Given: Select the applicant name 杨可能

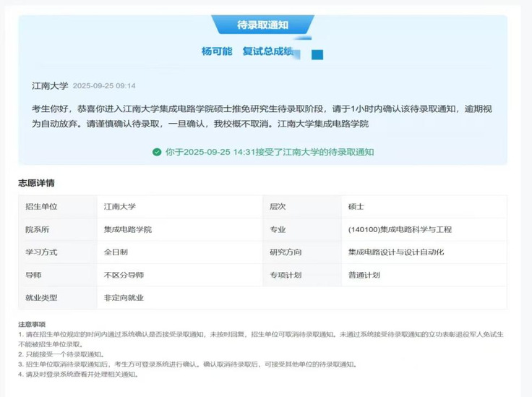Looking at the screenshot, I should [217, 51].
